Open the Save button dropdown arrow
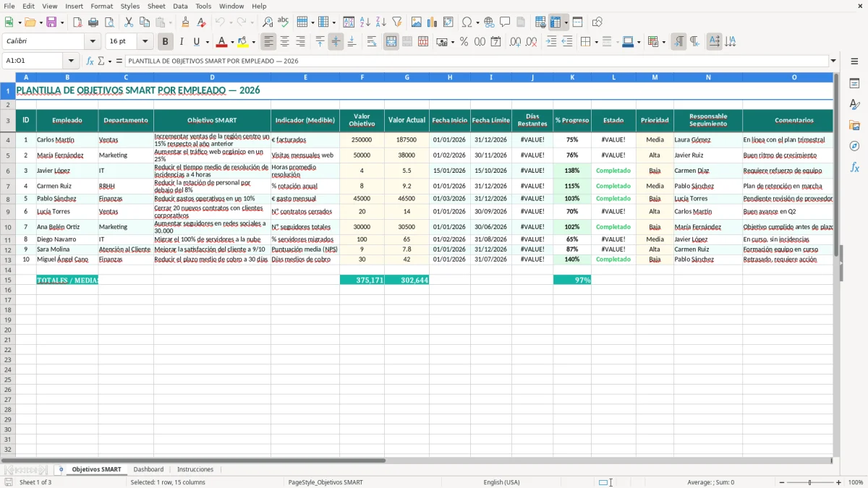Viewport: 868px width, 488px height. point(62,22)
